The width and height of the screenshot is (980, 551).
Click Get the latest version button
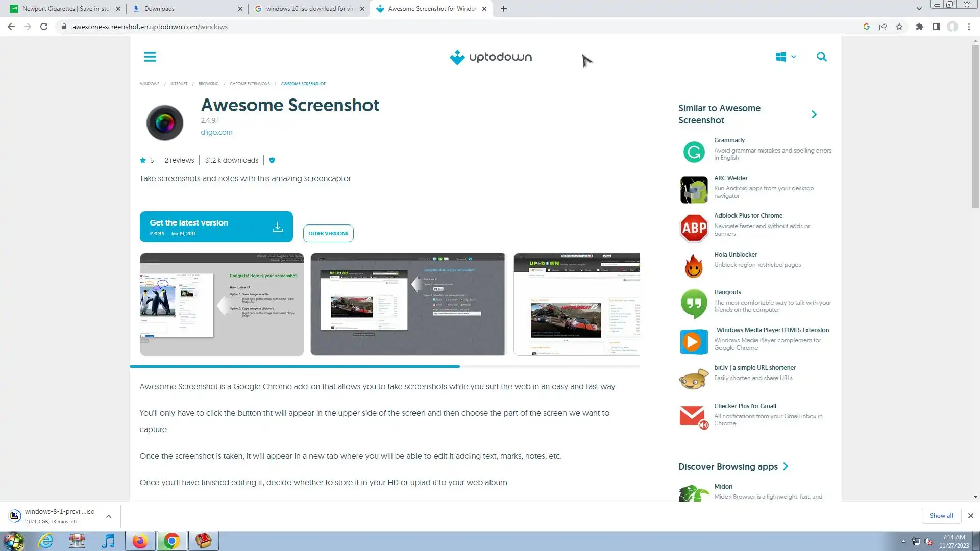tap(216, 227)
